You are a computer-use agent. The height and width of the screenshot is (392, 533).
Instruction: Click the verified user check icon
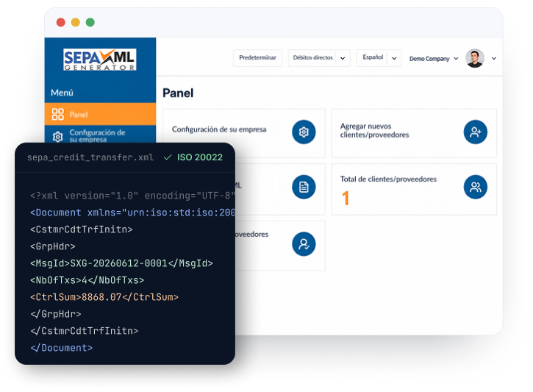pyautogui.click(x=304, y=243)
